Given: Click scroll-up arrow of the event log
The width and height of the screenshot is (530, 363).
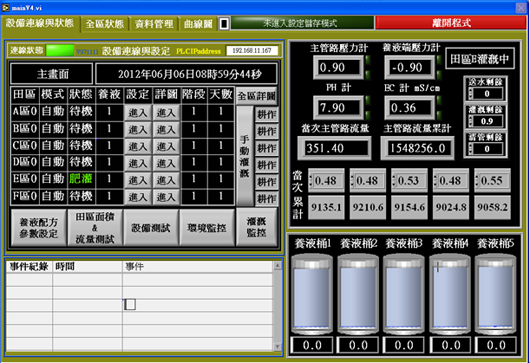Looking at the screenshot, I should [278, 266].
